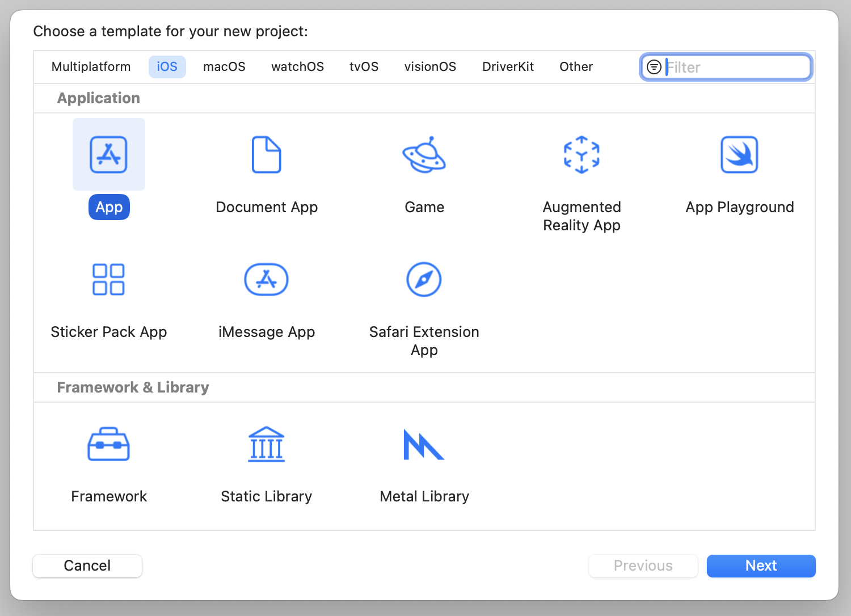Click the Next button
851x616 pixels.
coord(761,566)
